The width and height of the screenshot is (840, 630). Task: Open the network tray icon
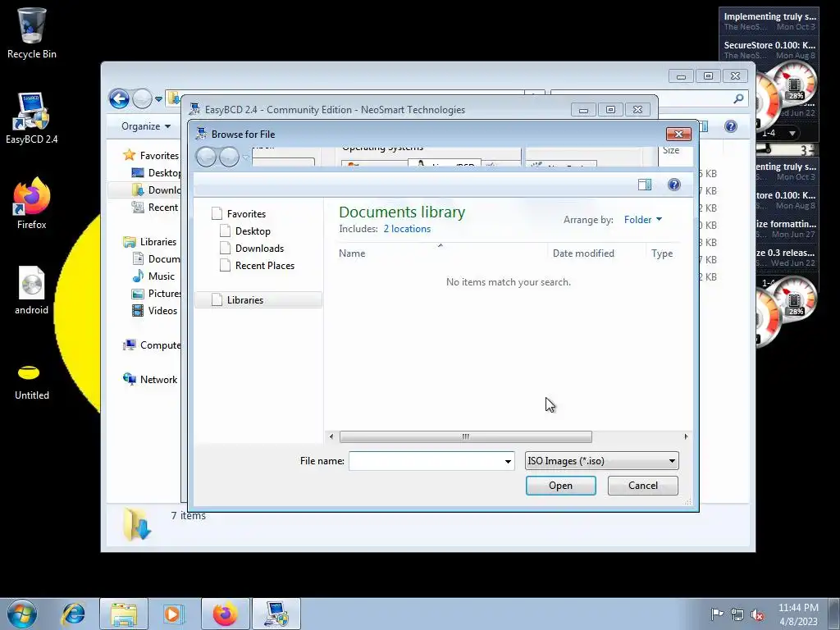click(737, 614)
